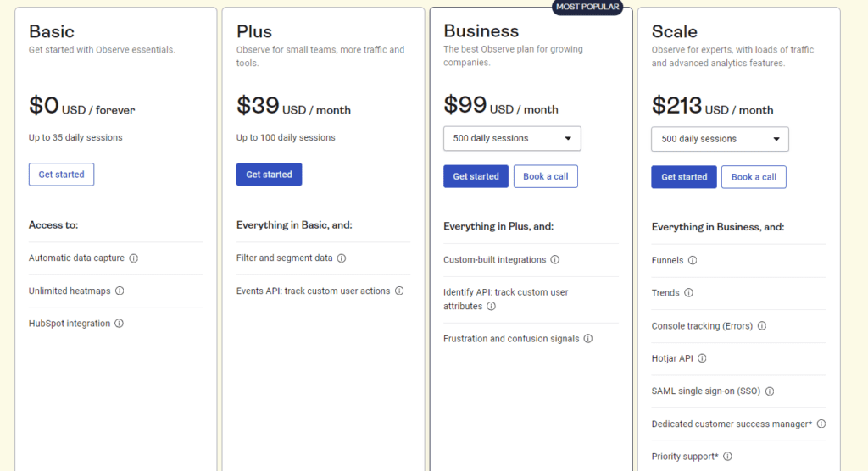Viewport: 868px width, 471px height.
Task: Click info icon next to HubSpot integration
Action: (x=120, y=324)
